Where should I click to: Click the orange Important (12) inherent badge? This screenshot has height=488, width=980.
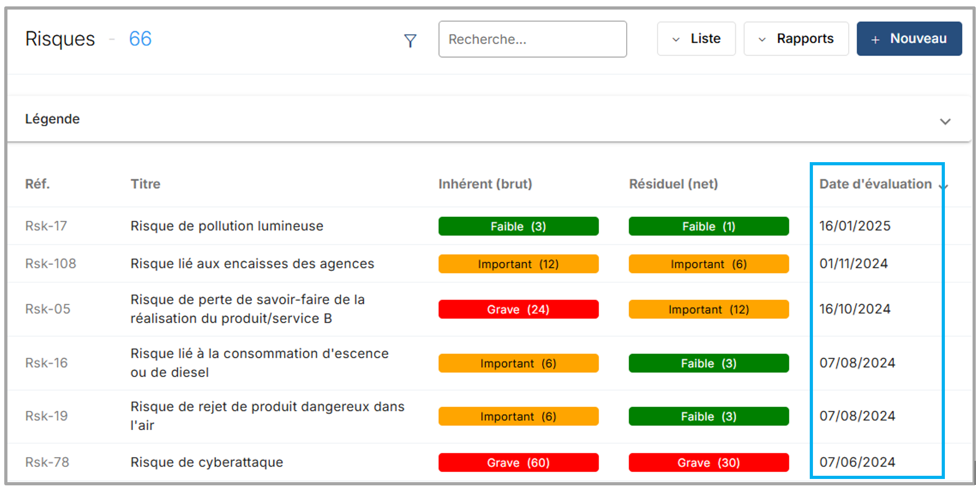point(518,264)
